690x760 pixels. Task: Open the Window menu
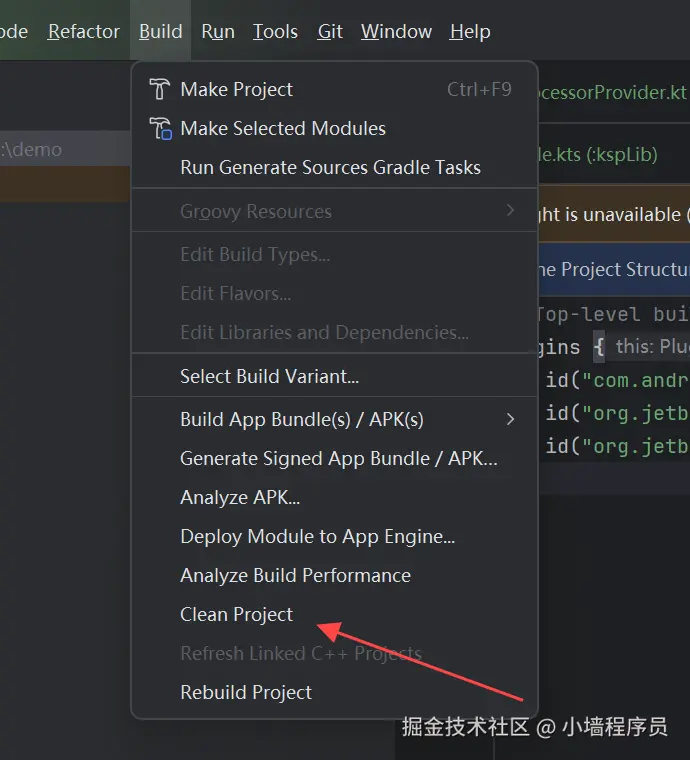click(396, 32)
